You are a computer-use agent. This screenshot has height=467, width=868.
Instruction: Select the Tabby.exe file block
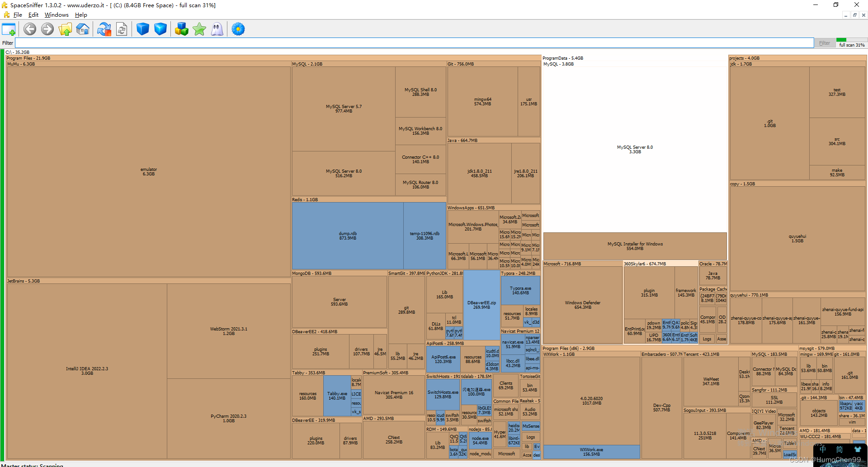[x=337, y=396]
